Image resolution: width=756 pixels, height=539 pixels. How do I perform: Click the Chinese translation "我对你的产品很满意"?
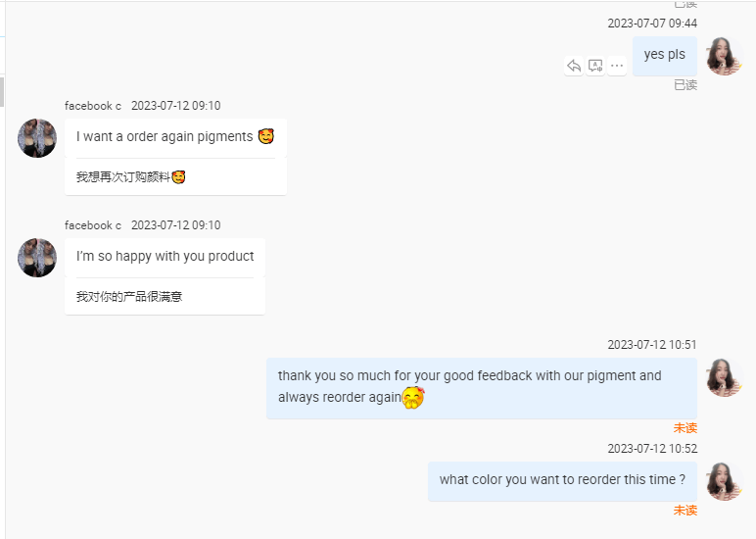[129, 297]
